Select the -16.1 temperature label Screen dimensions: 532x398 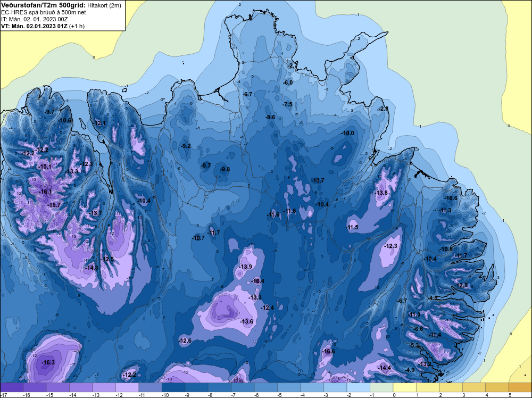click(45, 192)
